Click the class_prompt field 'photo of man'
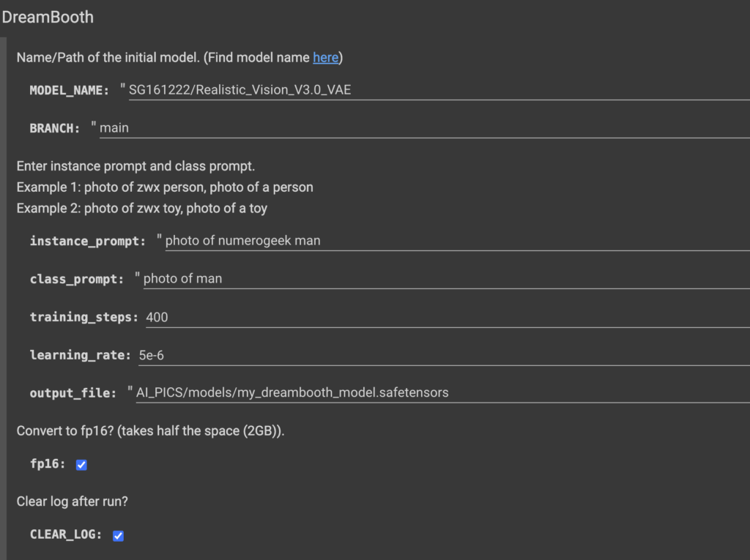The width and height of the screenshot is (750, 560). click(447, 279)
